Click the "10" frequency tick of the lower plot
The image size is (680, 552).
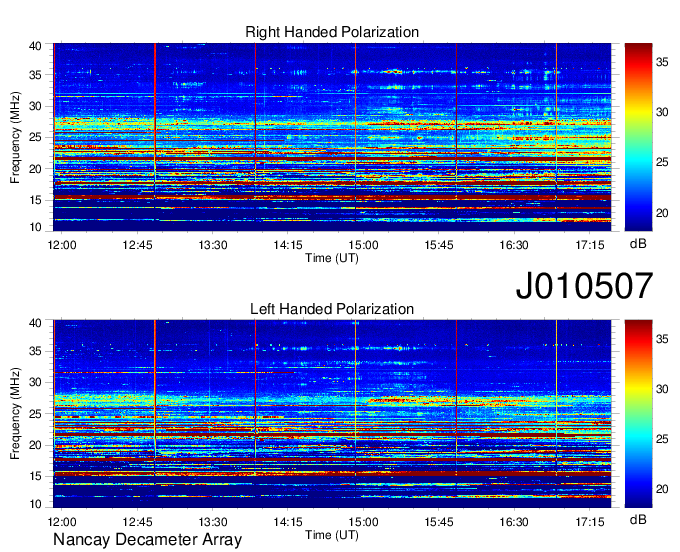point(35,504)
